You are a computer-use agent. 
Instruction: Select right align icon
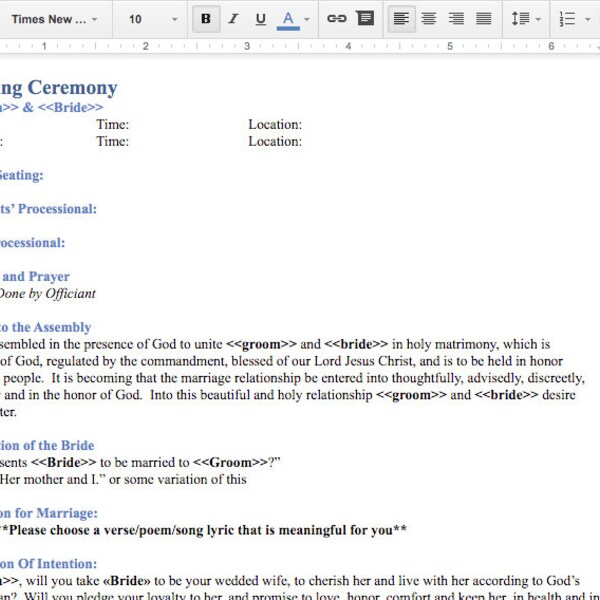(456, 18)
